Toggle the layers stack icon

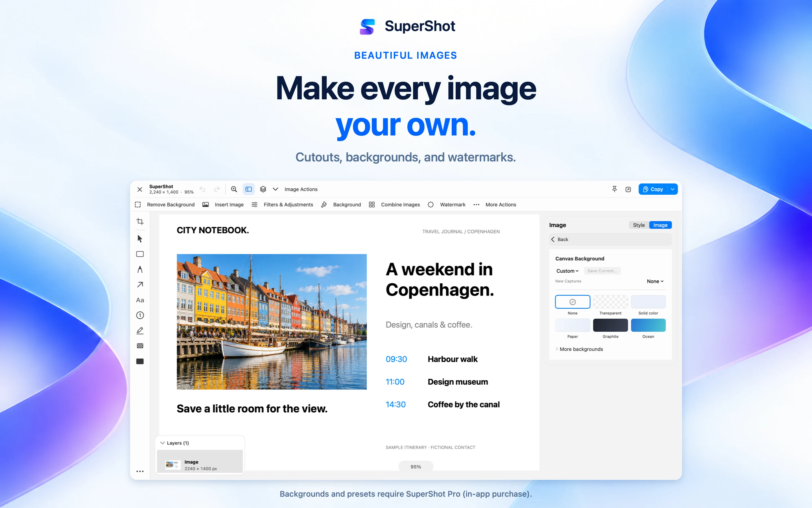(x=263, y=189)
